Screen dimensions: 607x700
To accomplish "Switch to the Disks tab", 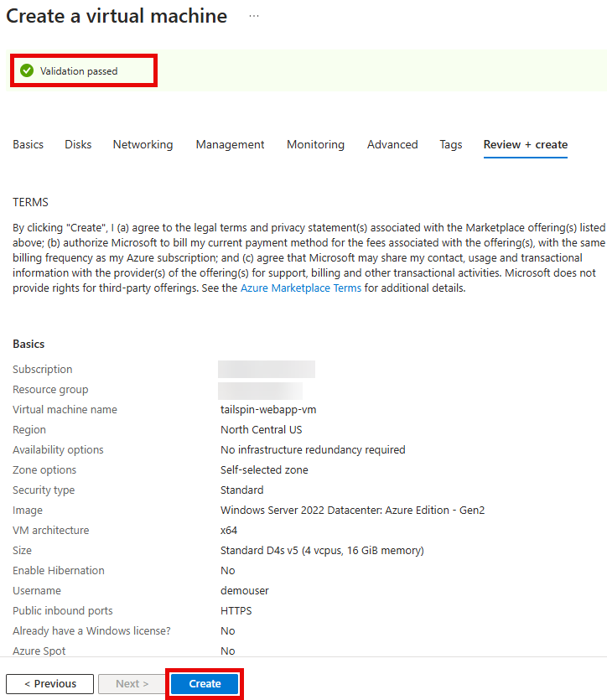I will (x=78, y=144).
